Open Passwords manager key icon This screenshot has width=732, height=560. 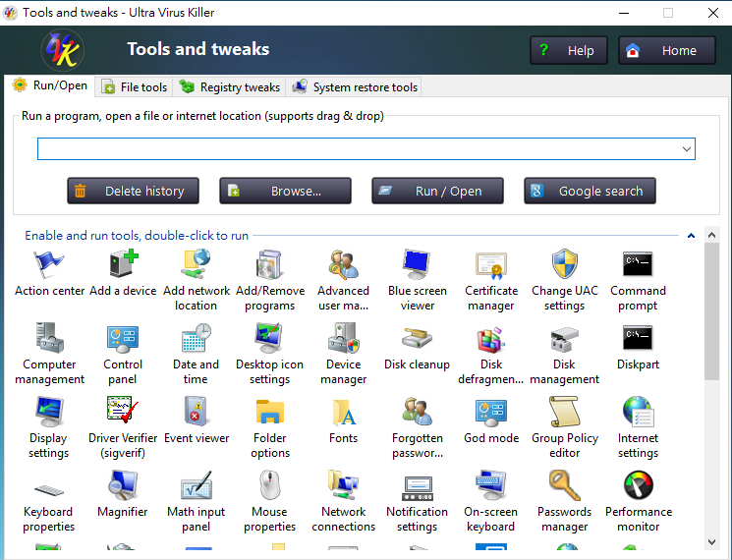(565, 485)
